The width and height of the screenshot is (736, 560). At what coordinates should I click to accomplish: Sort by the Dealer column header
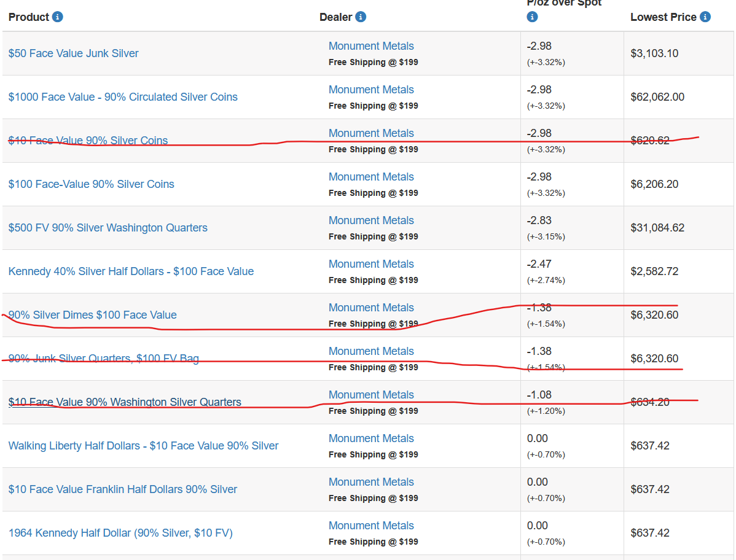pyautogui.click(x=335, y=17)
